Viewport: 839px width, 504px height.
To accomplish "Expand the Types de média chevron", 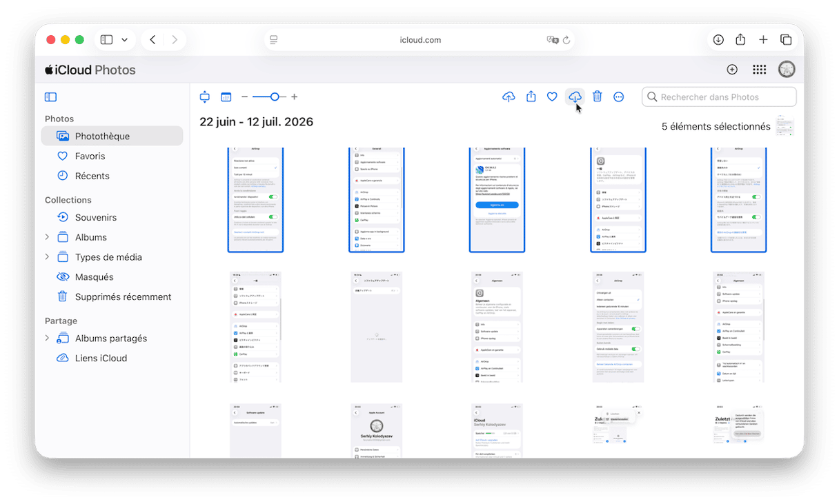I will tap(47, 257).
